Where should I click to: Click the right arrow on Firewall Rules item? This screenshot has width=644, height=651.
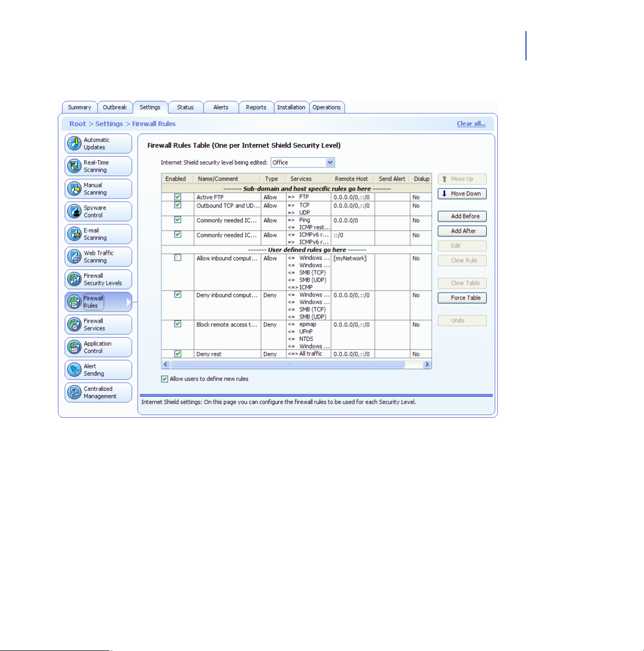coord(129,302)
